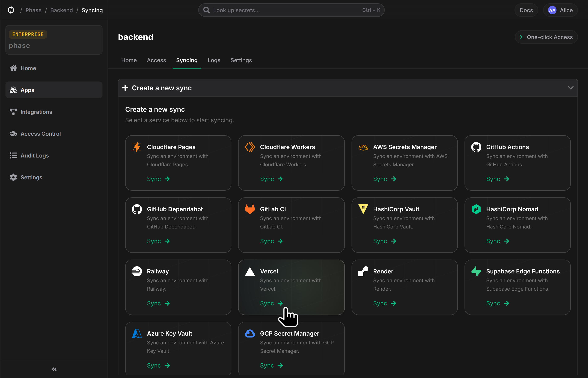Select Apps in the sidebar

(x=54, y=90)
